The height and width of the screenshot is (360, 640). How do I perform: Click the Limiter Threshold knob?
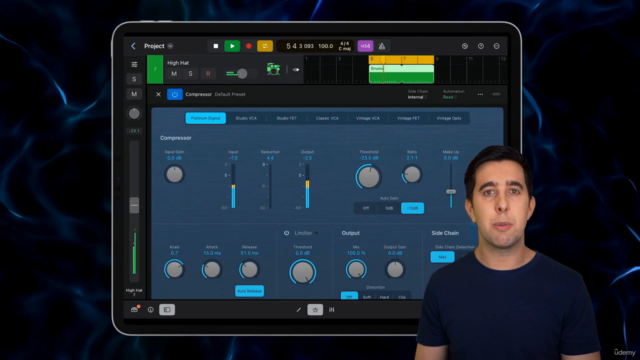pos(302,272)
